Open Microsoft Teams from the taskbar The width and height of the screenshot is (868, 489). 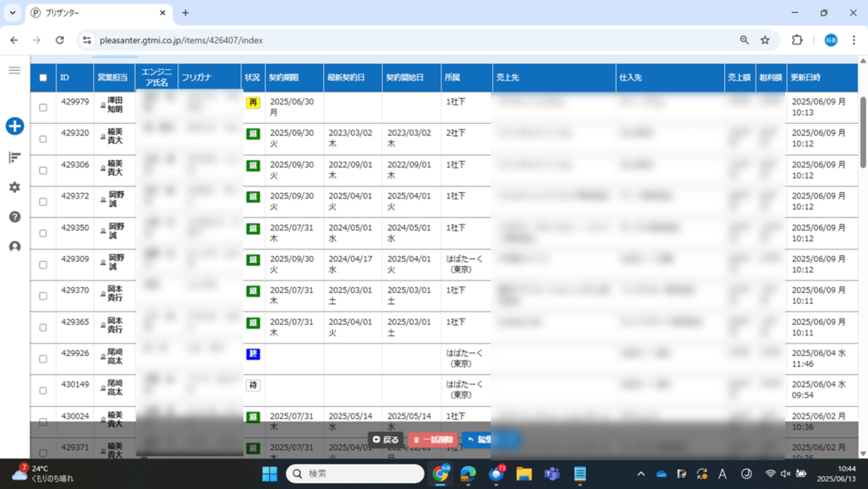[551, 474]
